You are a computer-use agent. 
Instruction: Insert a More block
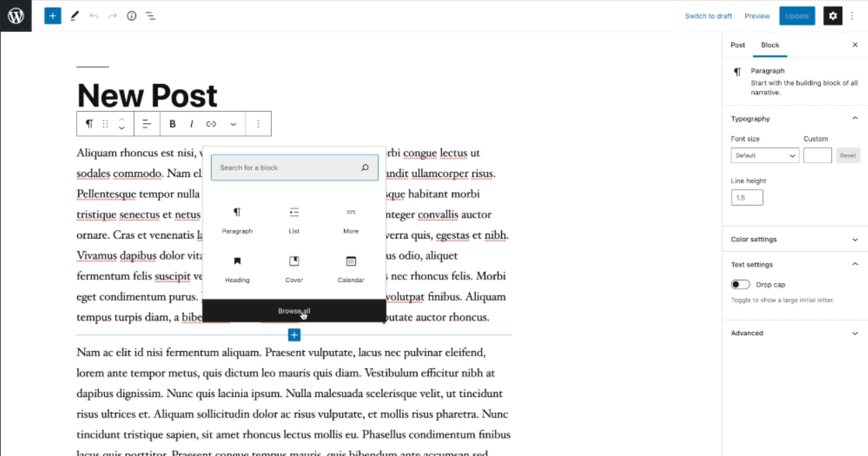point(351,220)
